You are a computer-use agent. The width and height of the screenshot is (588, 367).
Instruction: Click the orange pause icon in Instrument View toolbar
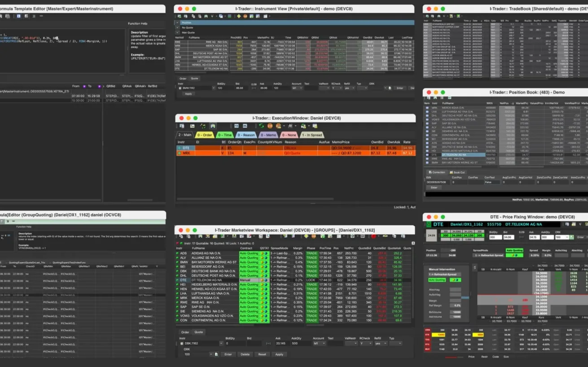[245, 16]
